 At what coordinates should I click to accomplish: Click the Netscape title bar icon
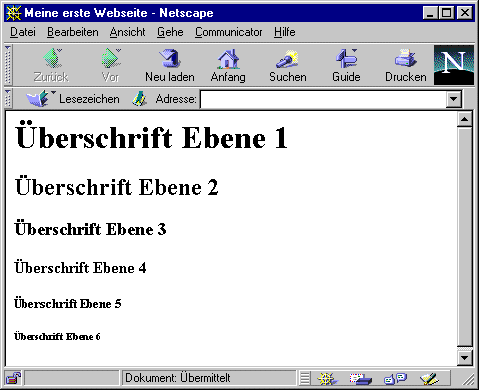(13, 13)
